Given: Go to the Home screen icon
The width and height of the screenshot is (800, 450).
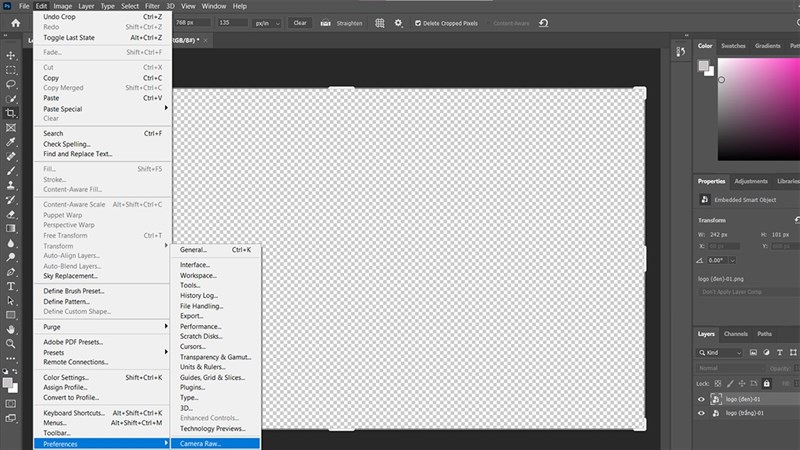Looking at the screenshot, I should [x=16, y=23].
